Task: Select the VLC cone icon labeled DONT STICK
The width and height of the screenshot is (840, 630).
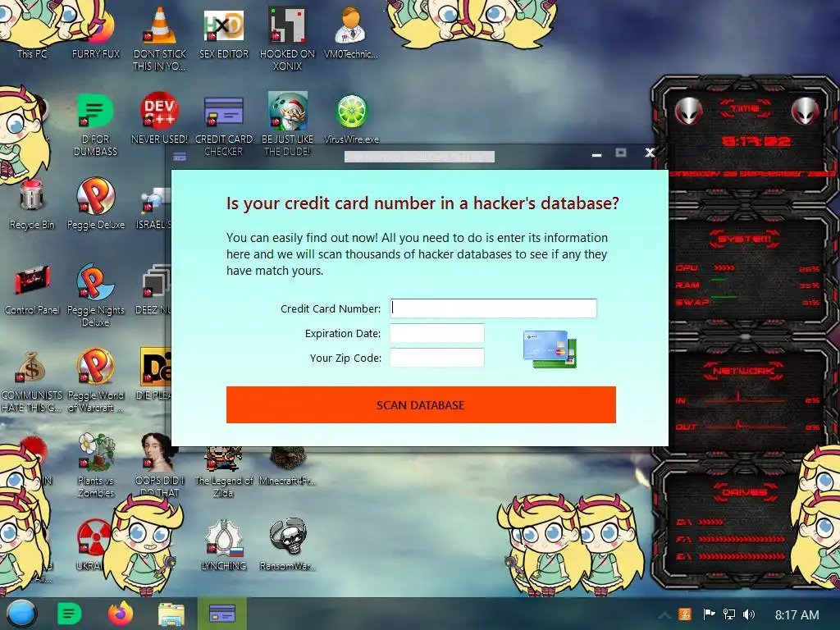Action: click(160, 38)
